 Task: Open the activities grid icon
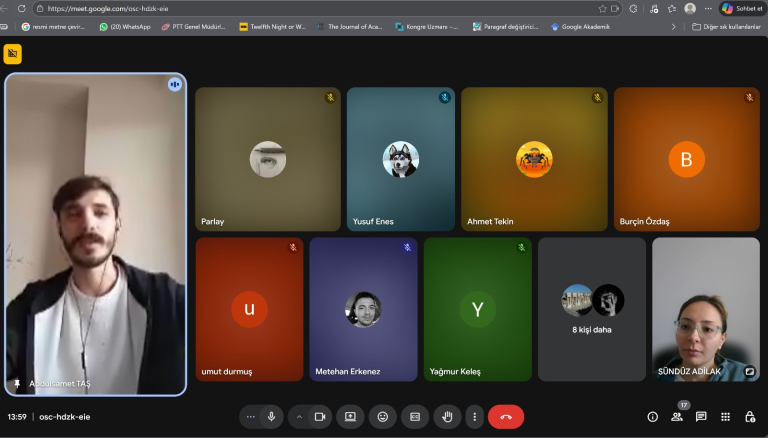click(725, 416)
